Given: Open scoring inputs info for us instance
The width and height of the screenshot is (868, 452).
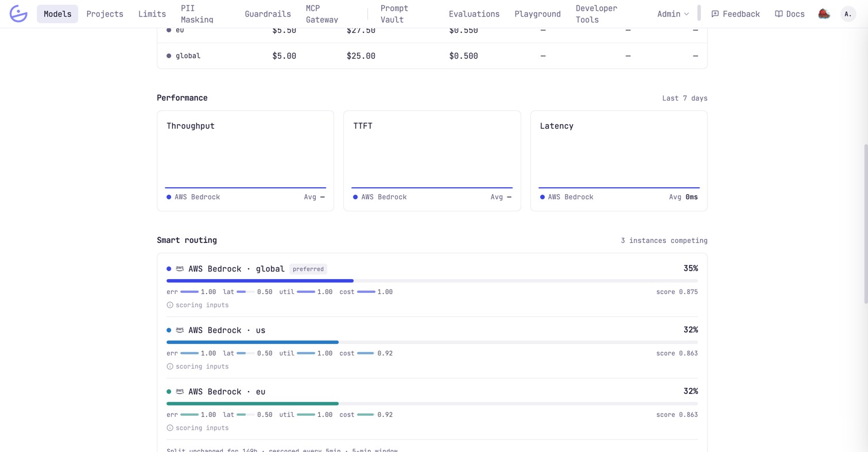Looking at the screenshot, I should [x=197, y=366].
